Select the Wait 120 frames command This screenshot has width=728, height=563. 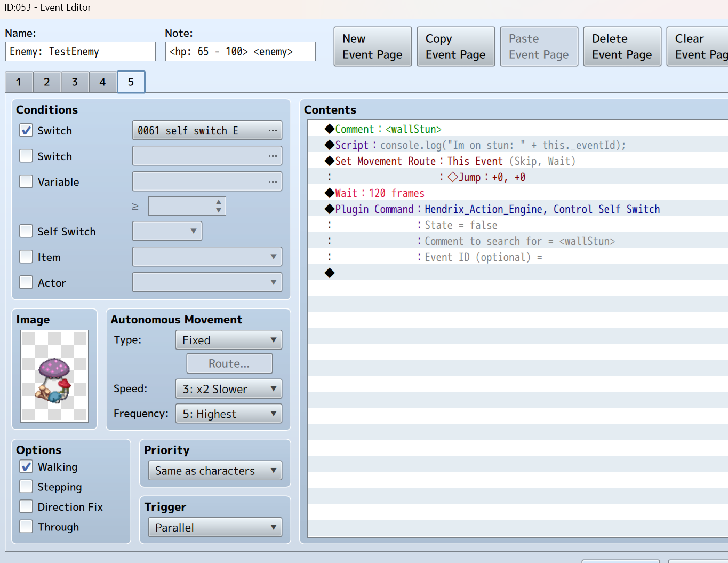click(x=379, y=193)
